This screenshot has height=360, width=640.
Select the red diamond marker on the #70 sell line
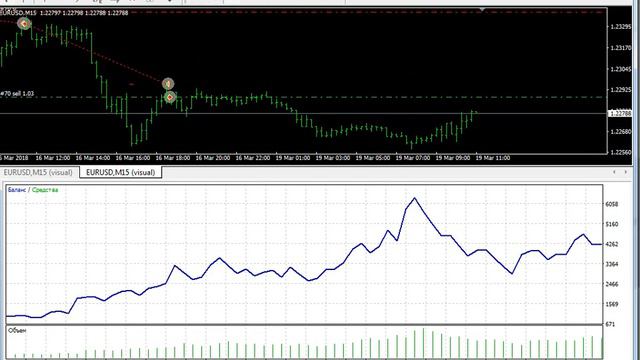click(170, 97)
